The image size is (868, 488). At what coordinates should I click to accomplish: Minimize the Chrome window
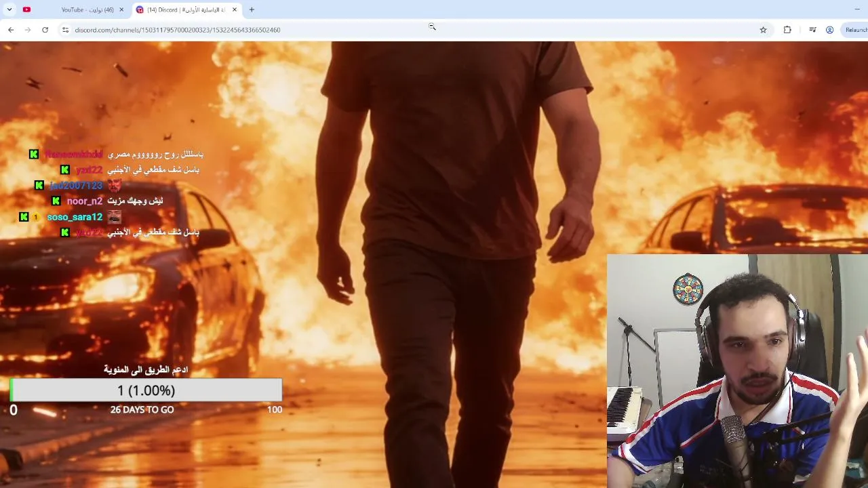click(x=857, y=9)
